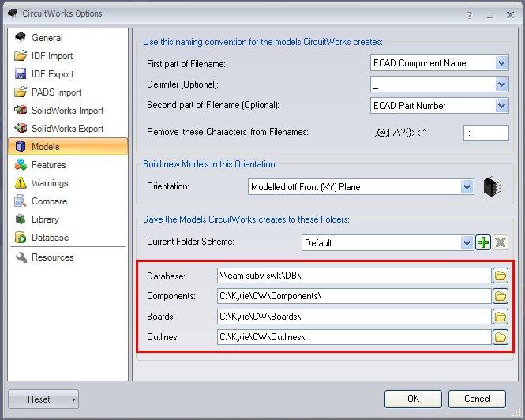The height and width of the screenshot is (420, 525).
Task: Click the OK button
Action: [413, 399]
